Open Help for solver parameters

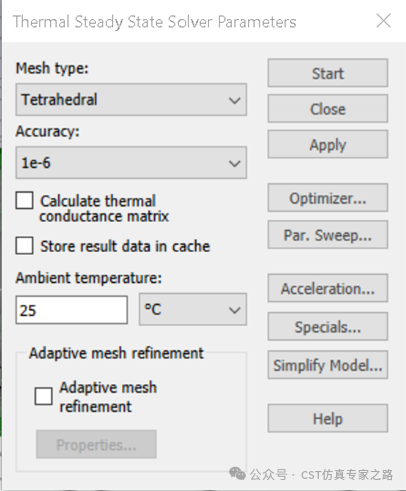click(x=328, y=418)
